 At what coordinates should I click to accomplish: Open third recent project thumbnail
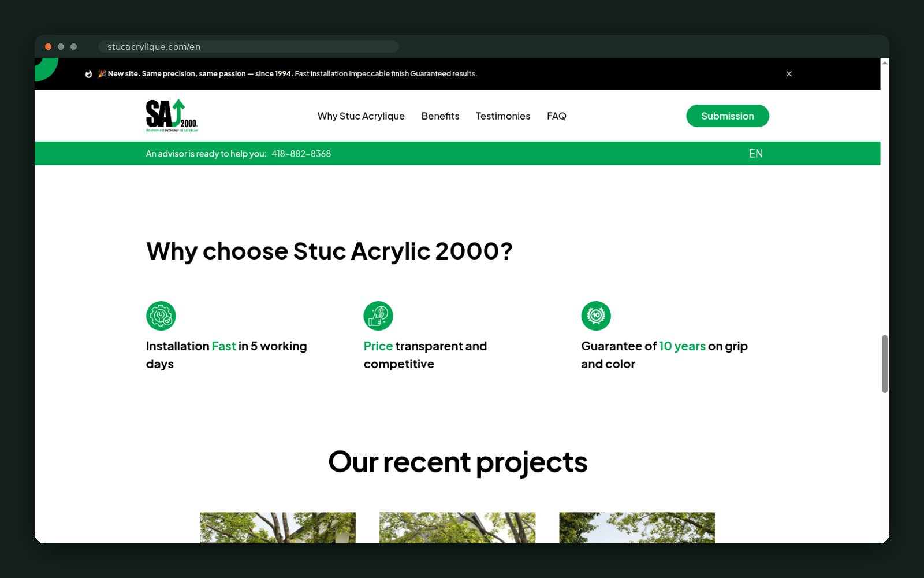637,528
